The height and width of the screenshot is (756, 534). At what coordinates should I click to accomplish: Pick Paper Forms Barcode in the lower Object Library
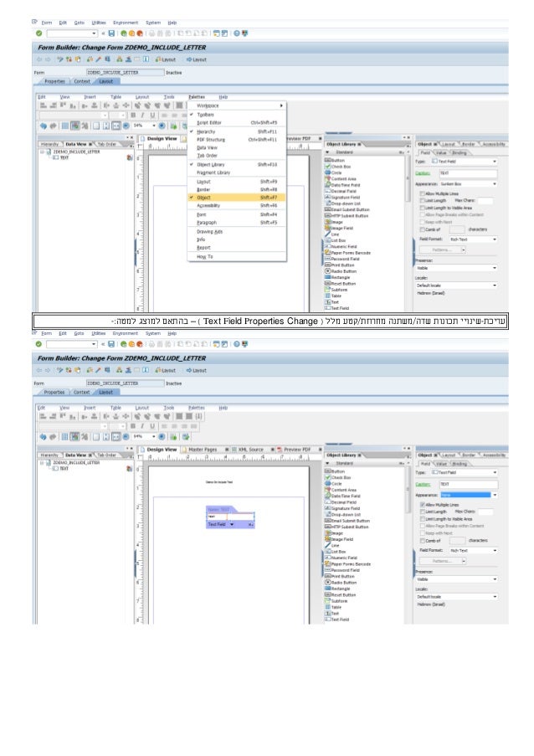click(x=350, y=564)
